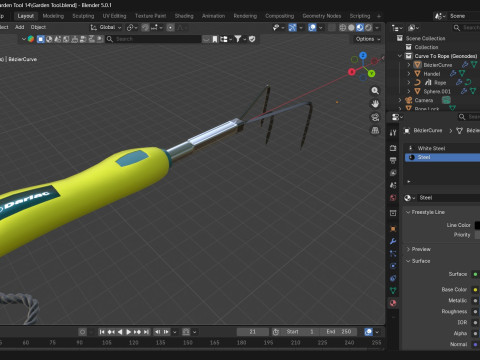Open the Object Data properties tab
The height and width of the screenshot is (360, 480).
tap(393, 291)
